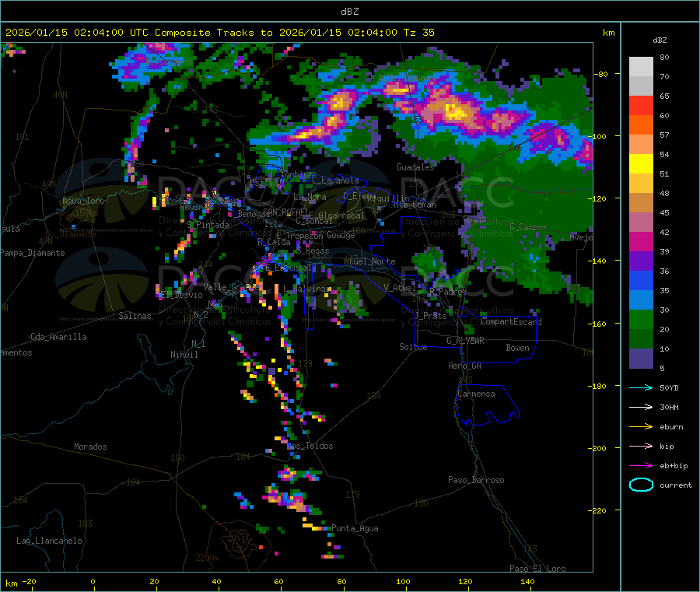Click the 'CompantEscard' map label
700x592 pixels.
[511, 322]
